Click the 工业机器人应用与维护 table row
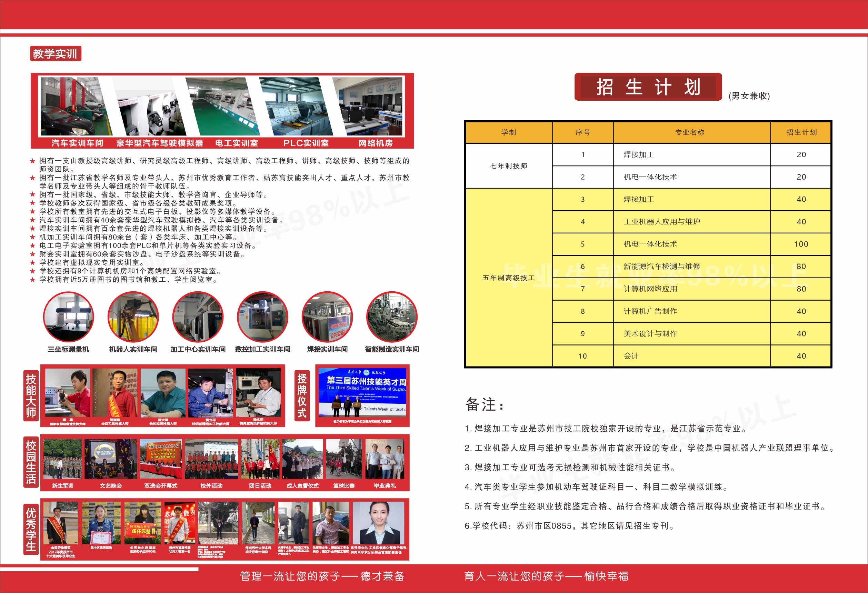Screen dimensions: 868x593 pos(661,221)
